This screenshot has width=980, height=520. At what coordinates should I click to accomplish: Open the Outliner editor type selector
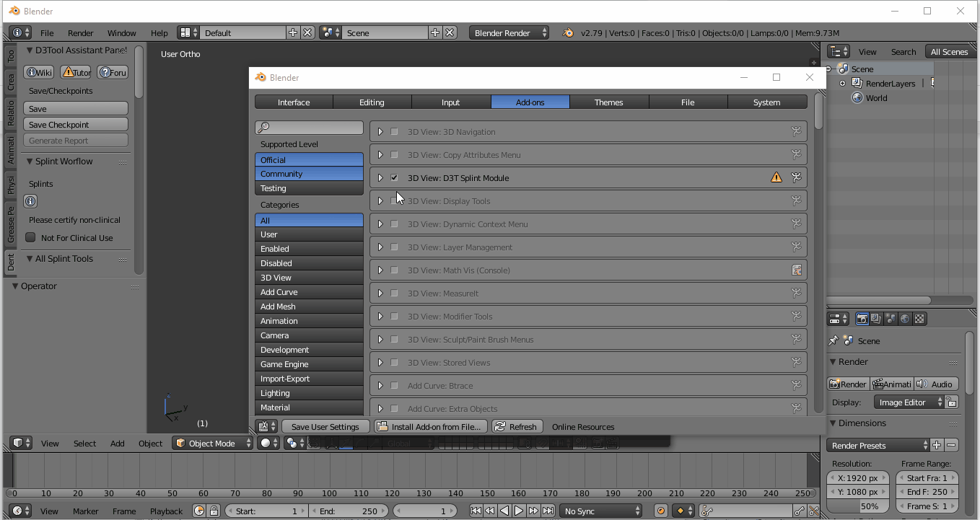coord(838,51)
